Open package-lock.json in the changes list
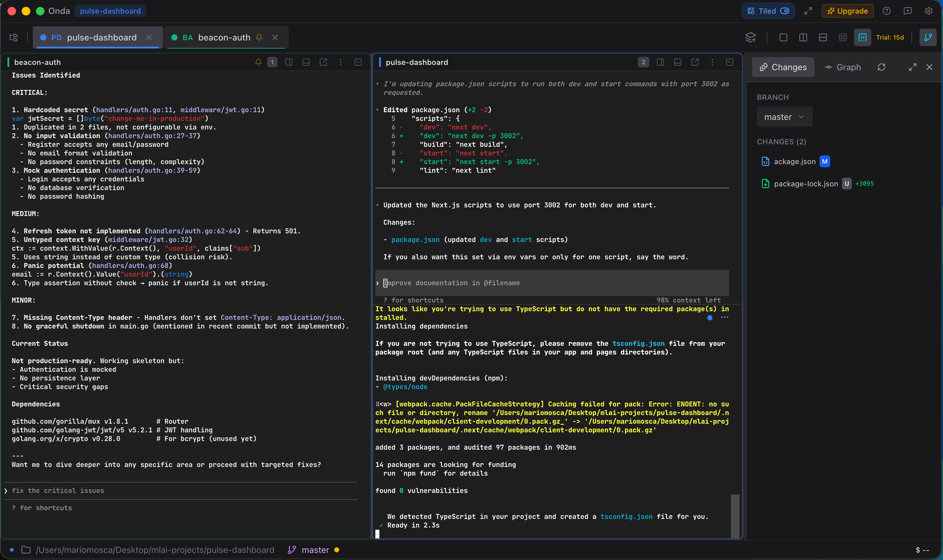This screenshot has height=560, width=943. point(806,184)
